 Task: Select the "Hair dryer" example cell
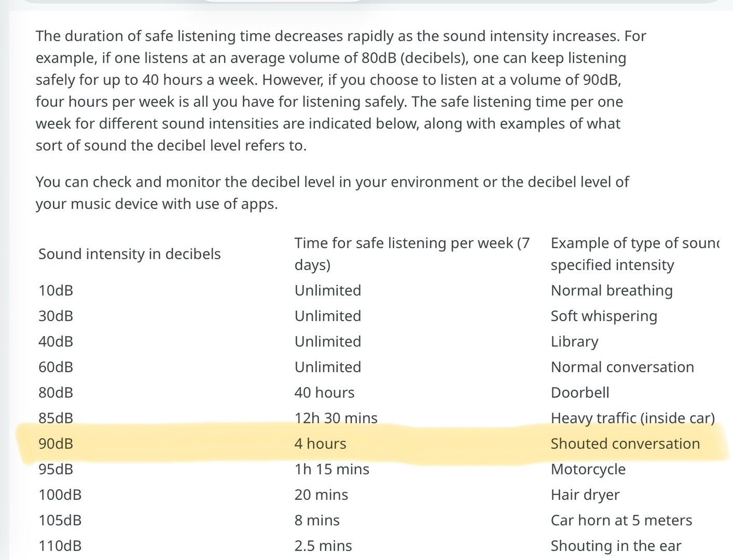585,495
